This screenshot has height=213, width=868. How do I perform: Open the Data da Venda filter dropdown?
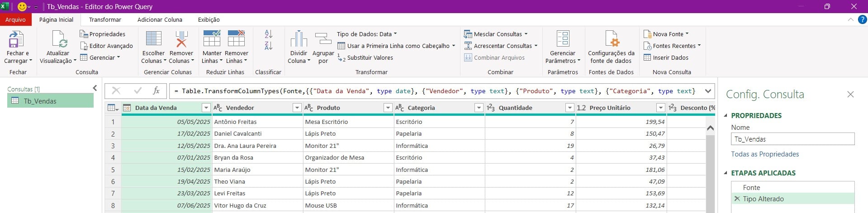(206, 108)
